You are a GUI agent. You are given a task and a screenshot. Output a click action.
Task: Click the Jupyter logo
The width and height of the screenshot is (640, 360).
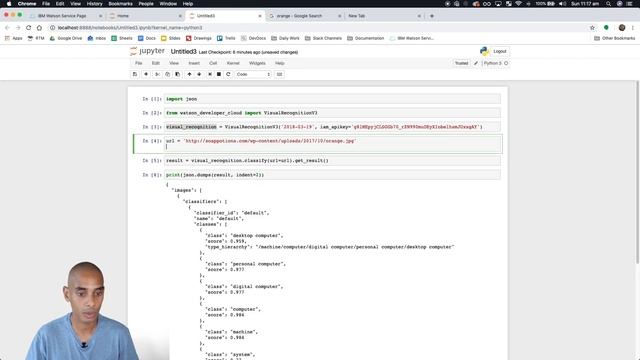click(147, 51)
